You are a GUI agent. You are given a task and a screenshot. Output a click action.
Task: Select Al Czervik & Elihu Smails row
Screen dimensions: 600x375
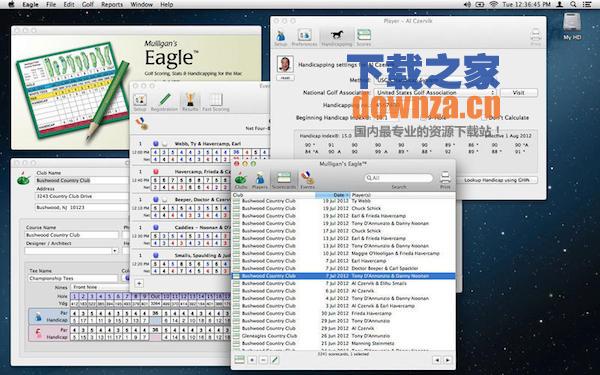[343, 283]
